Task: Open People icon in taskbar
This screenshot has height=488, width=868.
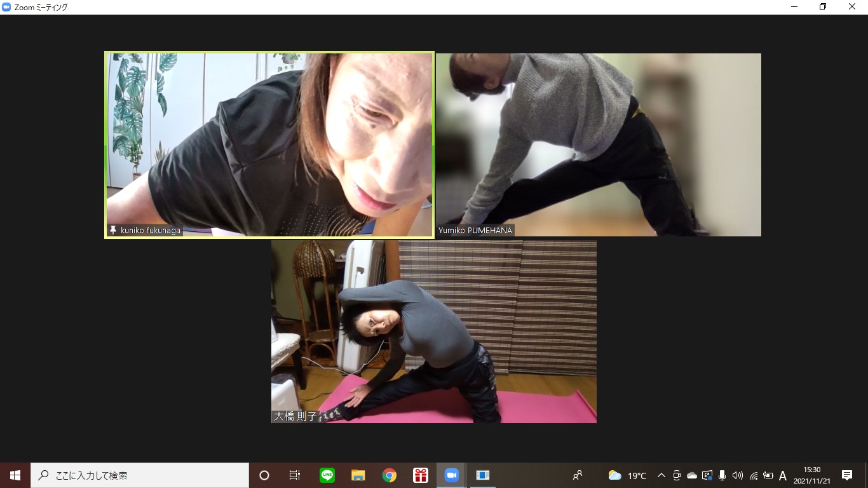Action: pos(578,475)
